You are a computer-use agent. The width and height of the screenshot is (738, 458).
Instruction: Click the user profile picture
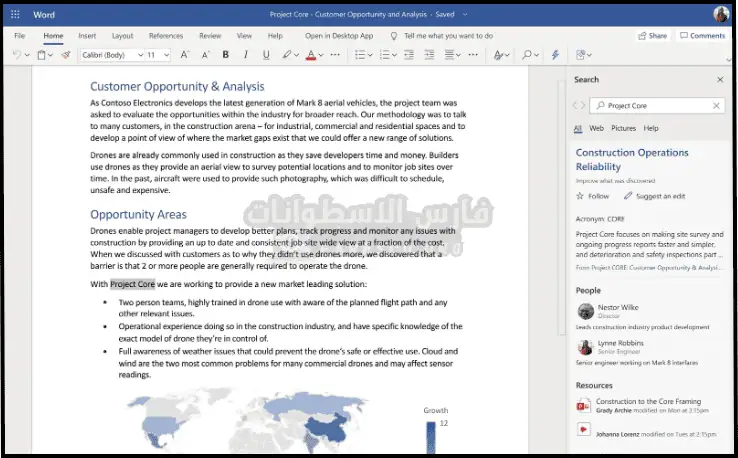pos(720,14)
